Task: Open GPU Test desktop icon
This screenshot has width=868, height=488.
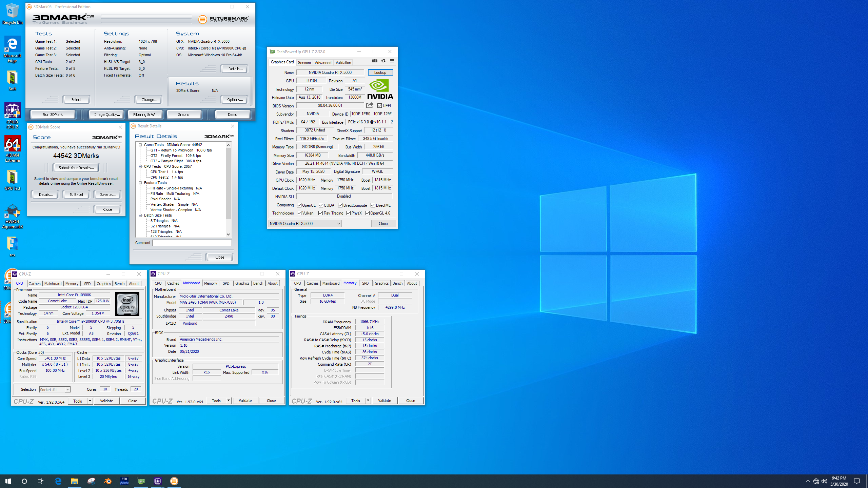Action: coord(12,180)
